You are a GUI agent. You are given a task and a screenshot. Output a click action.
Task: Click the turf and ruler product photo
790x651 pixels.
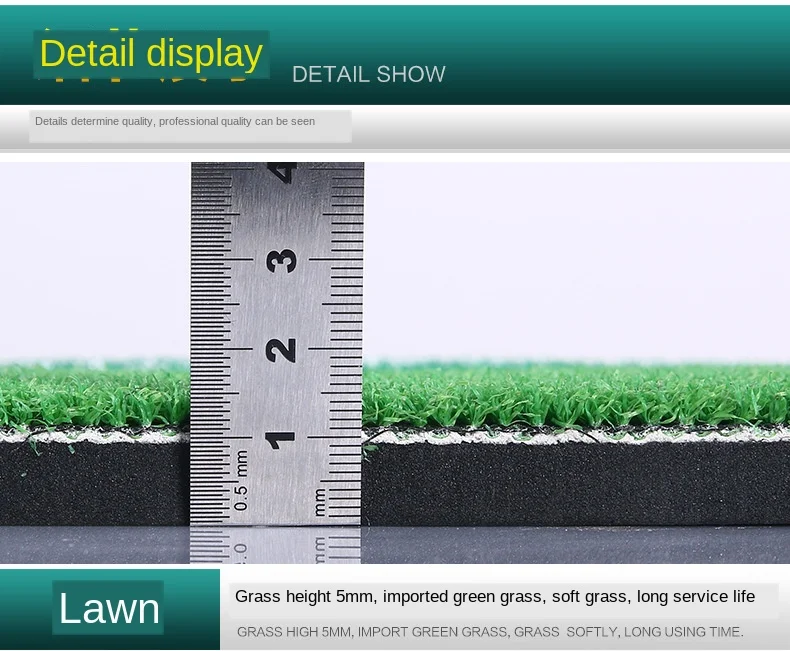click(395, 362)
